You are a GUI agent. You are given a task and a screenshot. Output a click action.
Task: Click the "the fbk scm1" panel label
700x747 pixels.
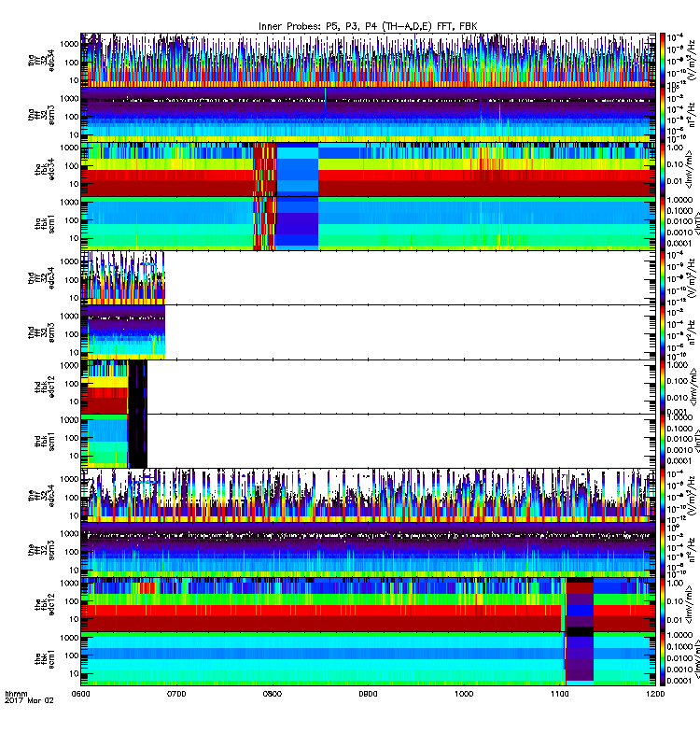(45, 659)
